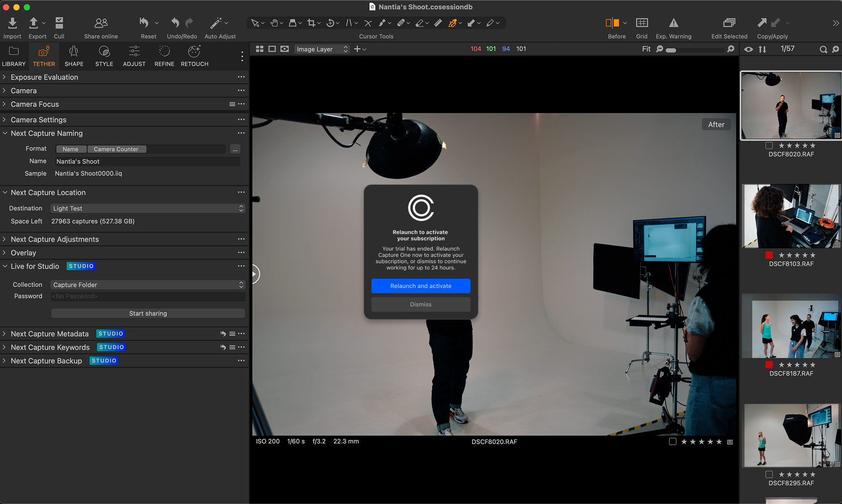Click the Import icon in toolbar
842x504 pixels.
click(x=12, y=23)
